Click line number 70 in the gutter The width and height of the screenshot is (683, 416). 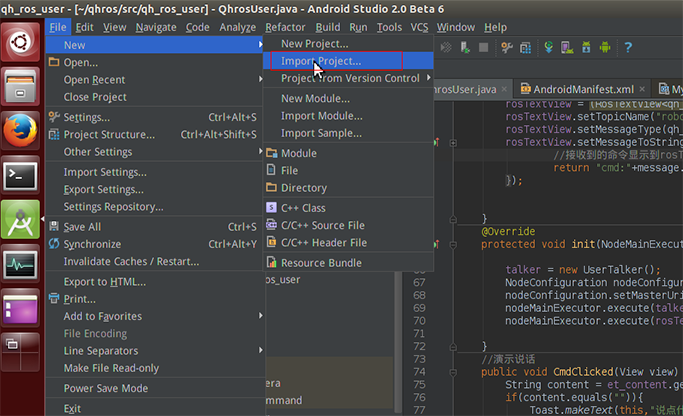[419, 321]
